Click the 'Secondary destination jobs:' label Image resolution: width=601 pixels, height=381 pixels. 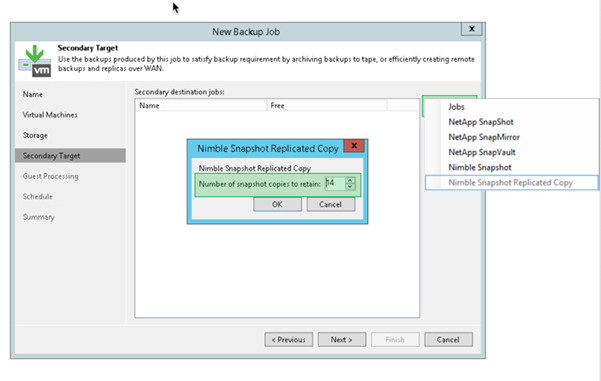[179, 92]
